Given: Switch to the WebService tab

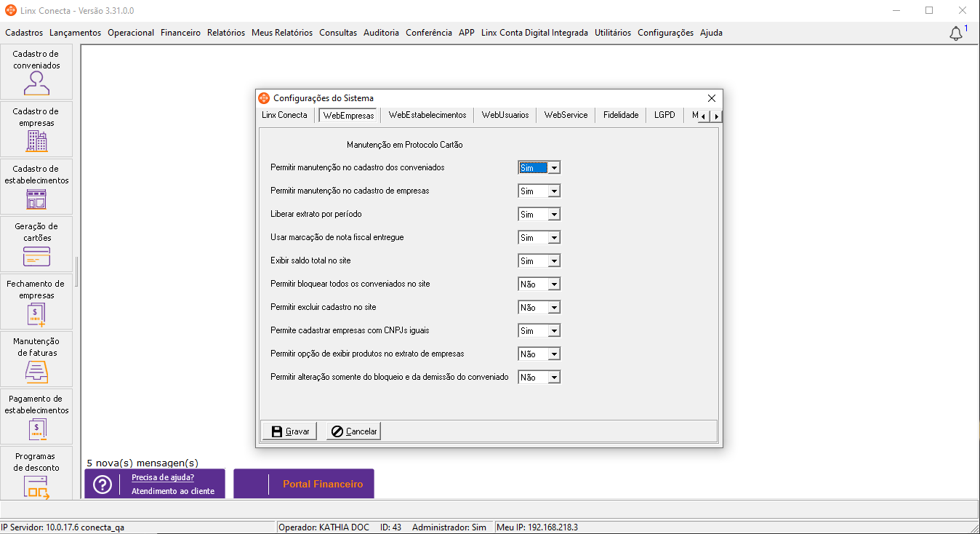Looking at the screenshot, I should 566,115.
